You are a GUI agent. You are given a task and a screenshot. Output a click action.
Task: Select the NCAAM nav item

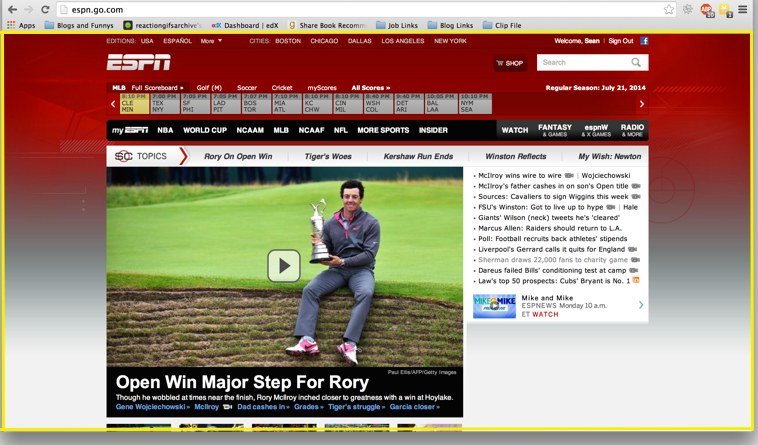click(250, 130)
